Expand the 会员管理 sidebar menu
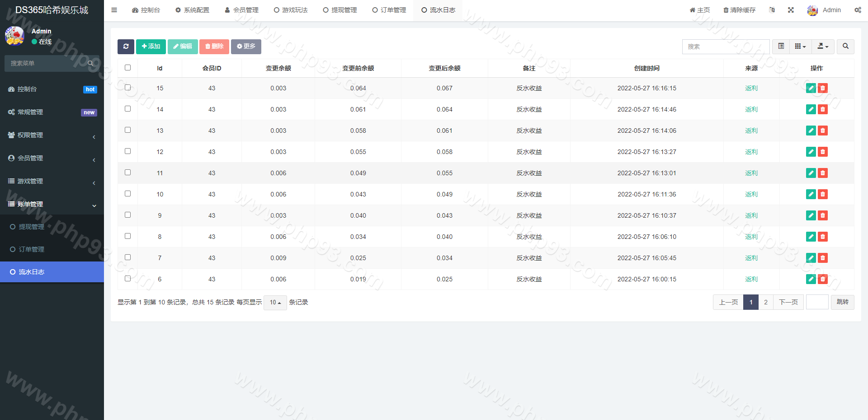 (x=52, y=158)
